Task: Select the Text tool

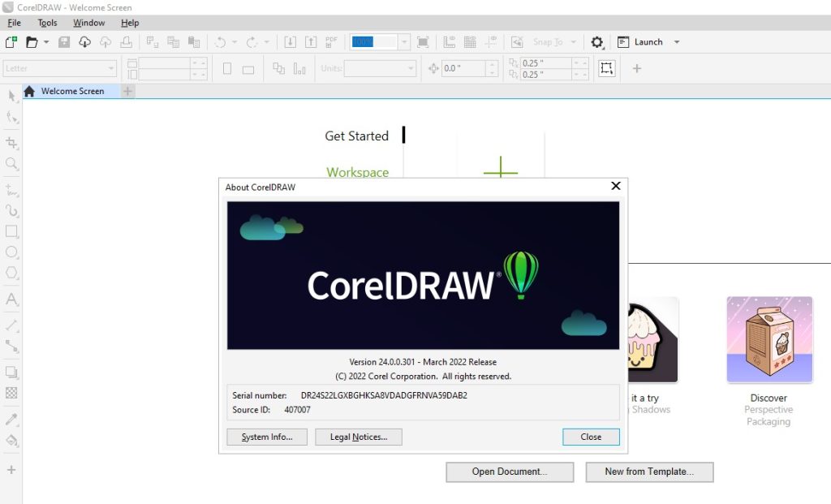Action: pos(11,299)
